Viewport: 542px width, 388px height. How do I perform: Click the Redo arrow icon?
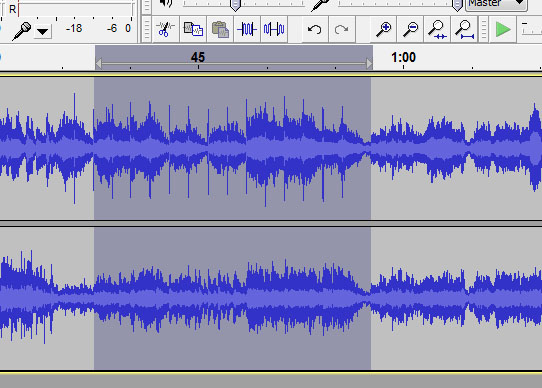click(342, 29)
